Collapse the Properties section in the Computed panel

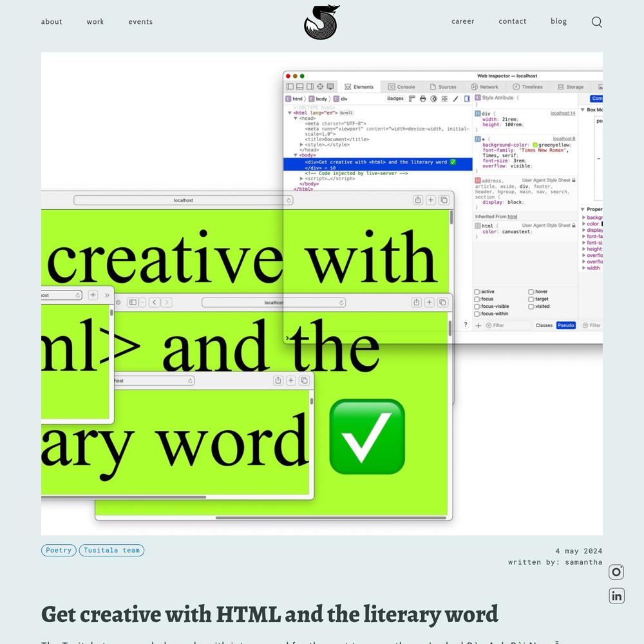pyautogui.click(x=582, y=209)
